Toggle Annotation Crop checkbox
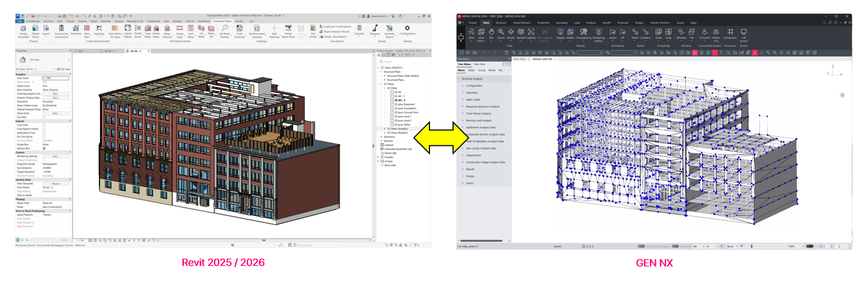Viewport: 868px width, 281px height. point(44,133)
